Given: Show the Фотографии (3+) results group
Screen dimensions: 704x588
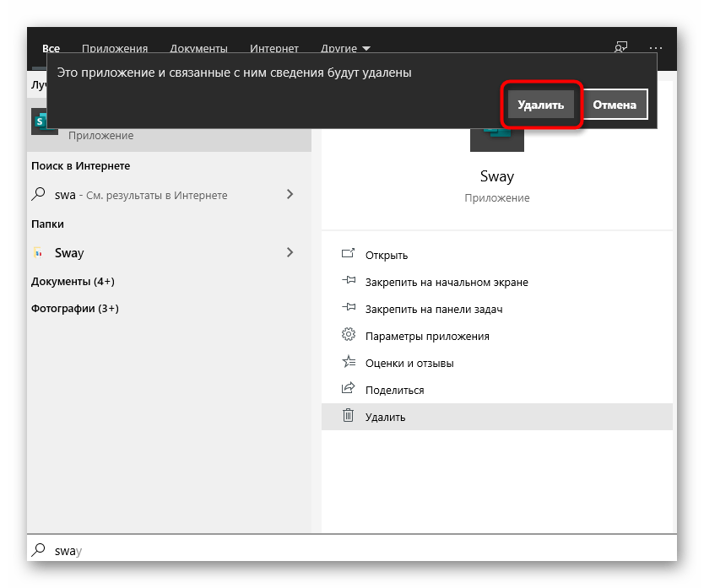Looking at the screenshot, I should pos(75,309).
